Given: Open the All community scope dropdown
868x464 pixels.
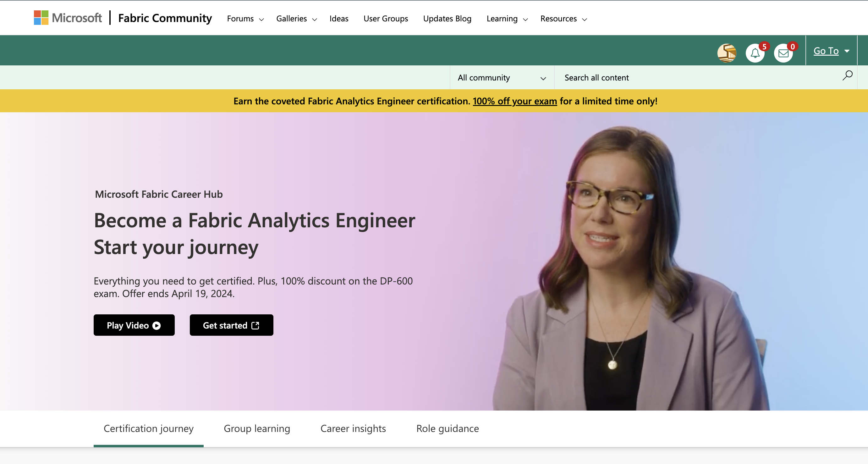Looking at the screenshot, I should [502, 78].
